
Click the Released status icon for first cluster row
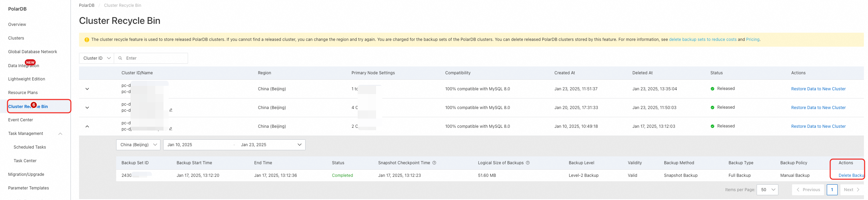pyautogui.click(x=712, y=89)
